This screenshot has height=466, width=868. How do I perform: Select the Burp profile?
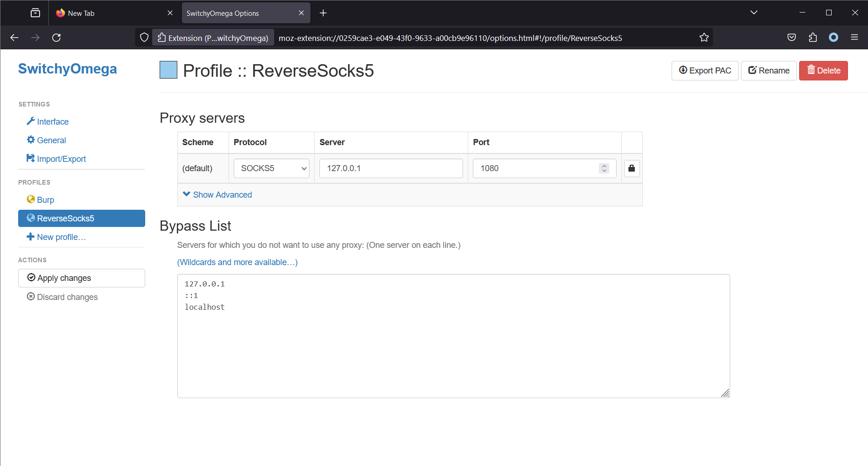coord(40,200)
